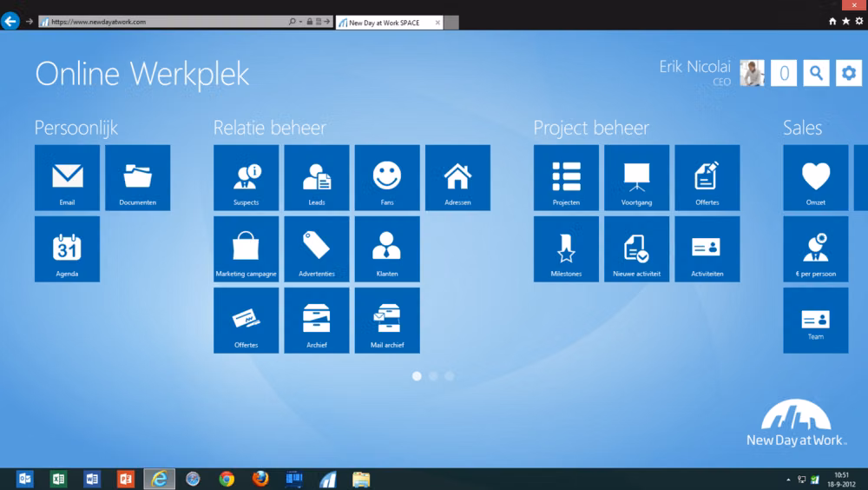This screenshot has width=868, height=490.
Task: Select the third page indicator dot
Action: coord(450,376)
